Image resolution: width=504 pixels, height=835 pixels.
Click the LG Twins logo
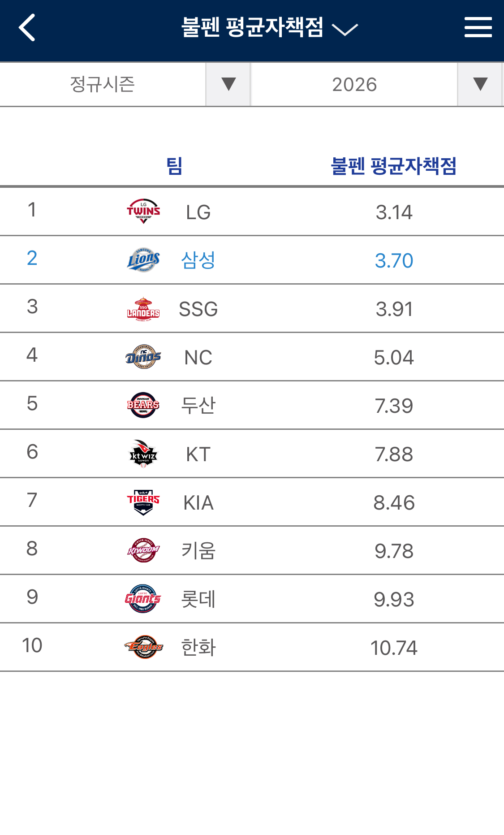tap(143, 211)
